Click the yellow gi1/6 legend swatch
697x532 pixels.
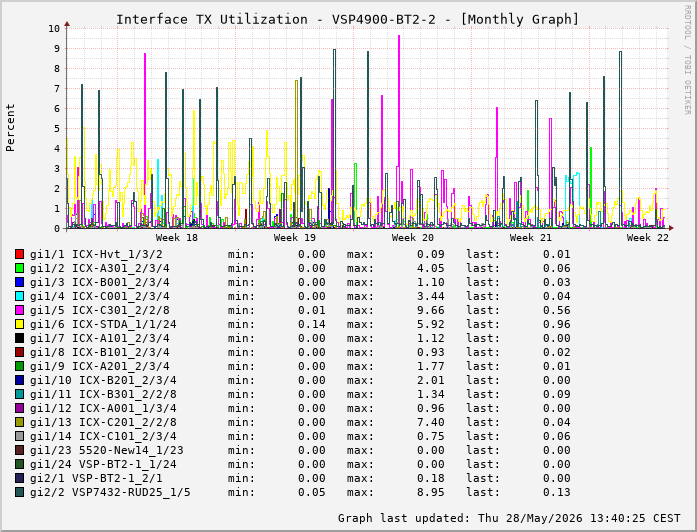point(19,324)
